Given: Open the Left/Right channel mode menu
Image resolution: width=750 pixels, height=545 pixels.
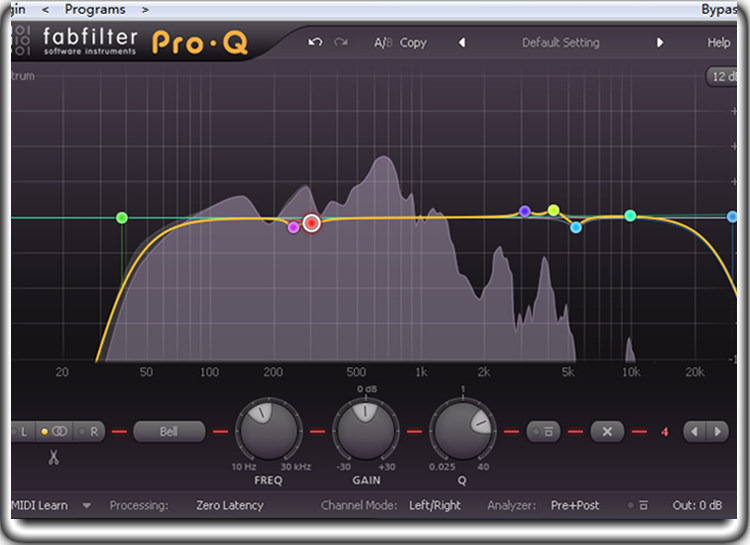Looking at the screenshot, I should 434,505.
